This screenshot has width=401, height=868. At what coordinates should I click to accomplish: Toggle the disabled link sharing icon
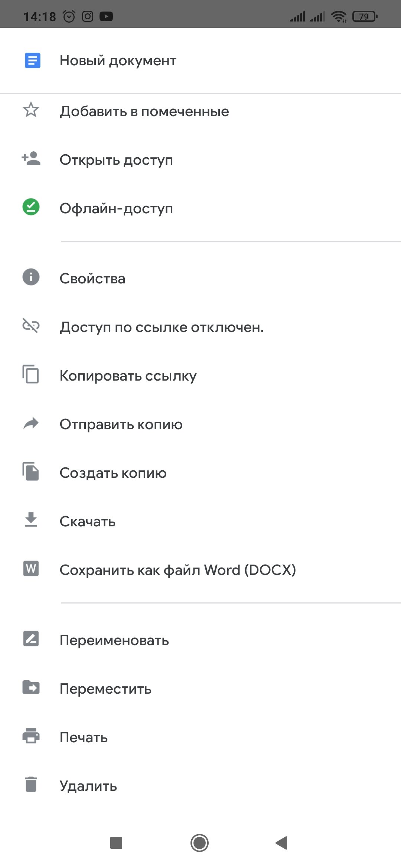(x=31, y=326)
